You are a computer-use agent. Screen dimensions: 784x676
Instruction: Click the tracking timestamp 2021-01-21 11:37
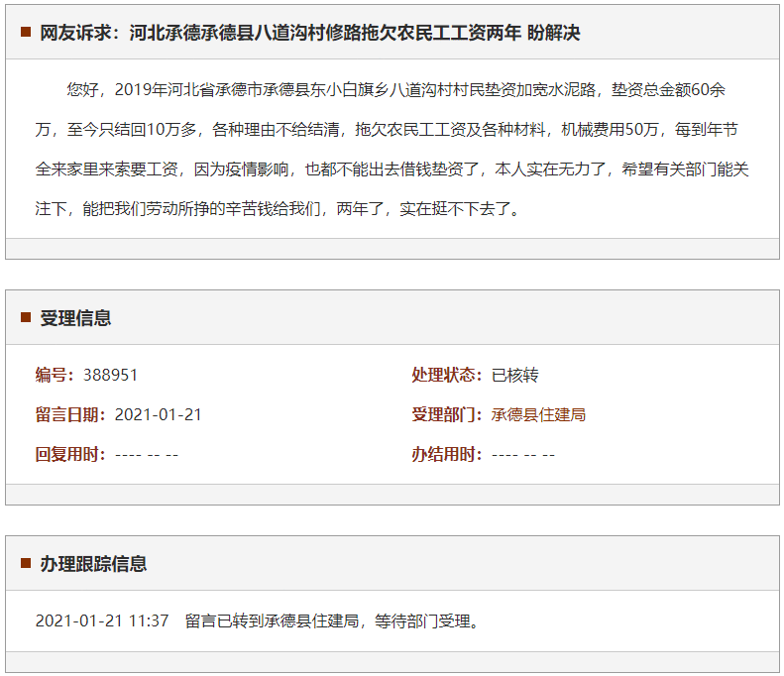click(102, 621)
